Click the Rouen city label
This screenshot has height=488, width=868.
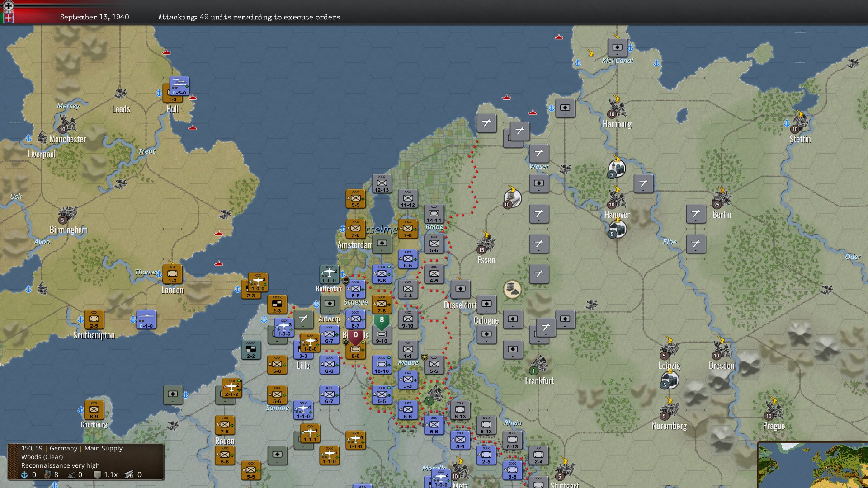(225, 441)
